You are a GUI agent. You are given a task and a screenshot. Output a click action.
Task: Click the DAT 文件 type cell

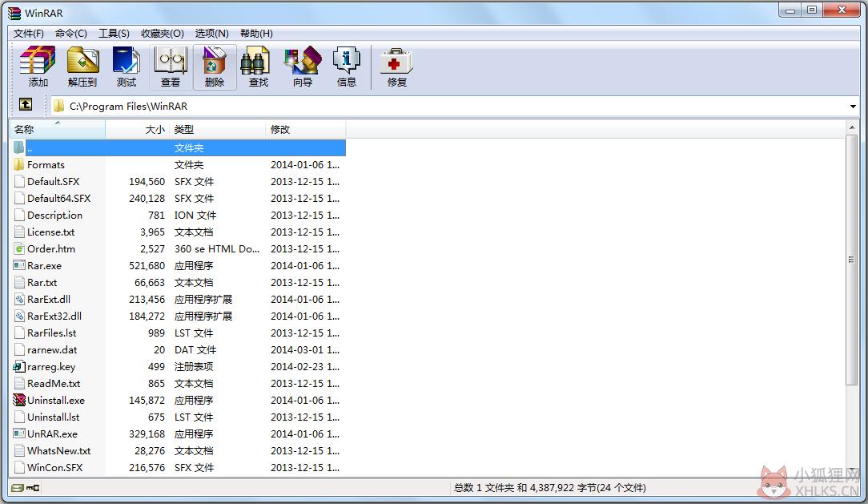pos(195,349)
